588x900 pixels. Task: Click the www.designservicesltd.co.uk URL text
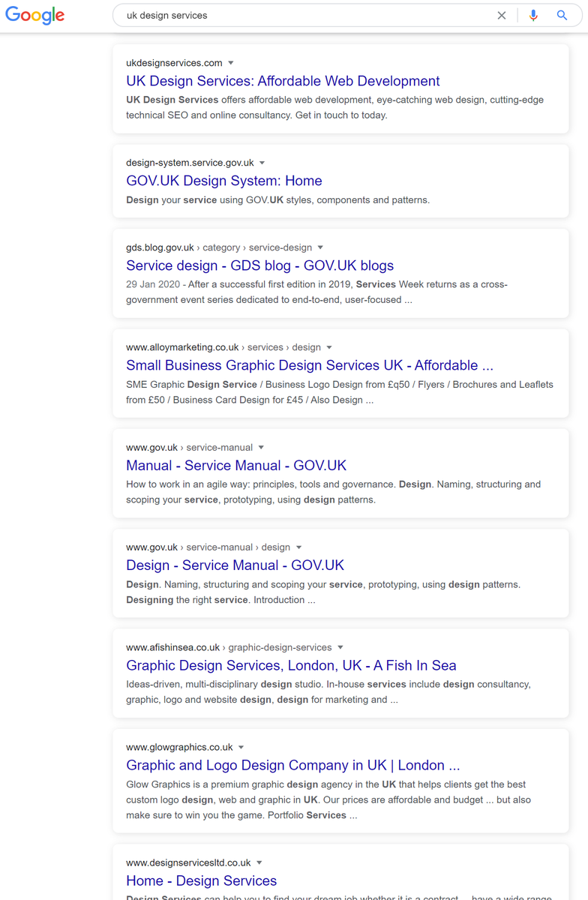(x=188, y=863)
